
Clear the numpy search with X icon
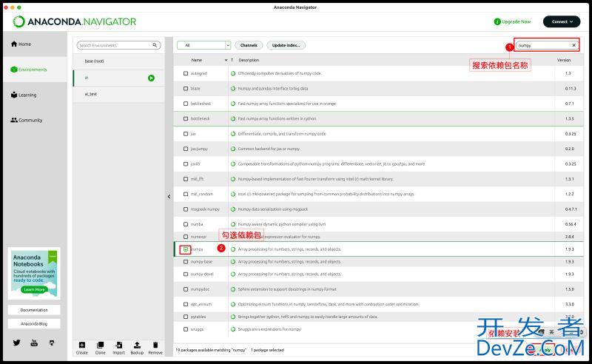pyautogui.click(x=574, y=45)
